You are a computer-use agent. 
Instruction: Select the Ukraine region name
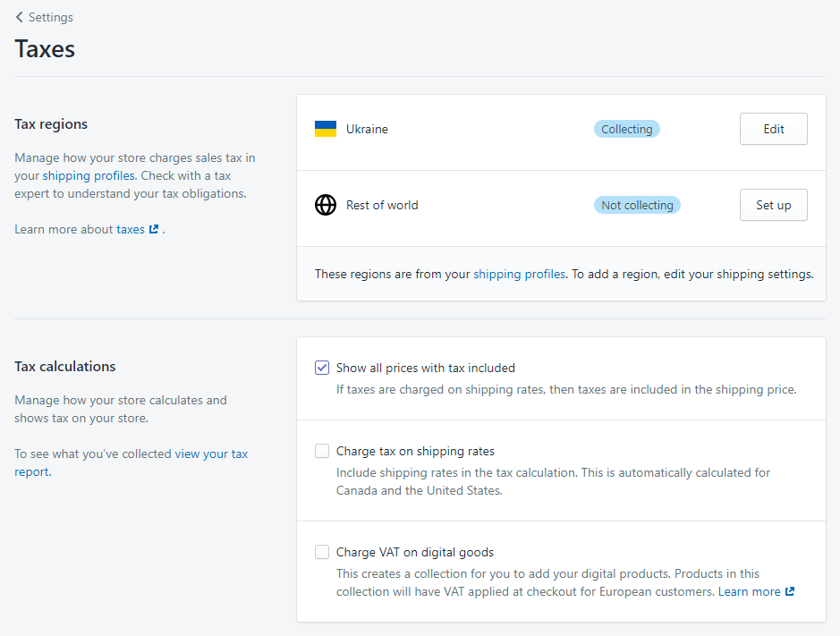point(367,129)
